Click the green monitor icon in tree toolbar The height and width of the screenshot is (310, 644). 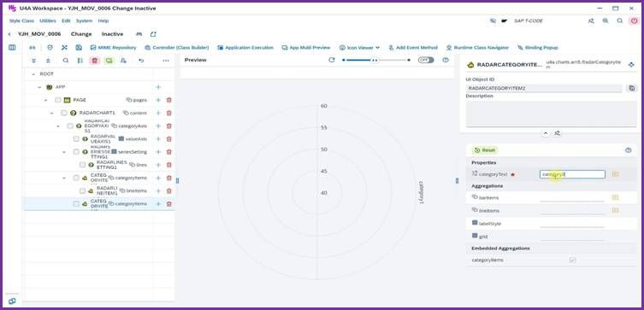coord(109,61)
